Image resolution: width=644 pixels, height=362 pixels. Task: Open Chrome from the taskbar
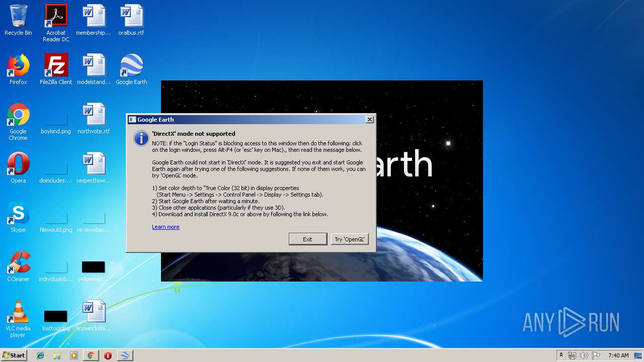tap(91, 355)
